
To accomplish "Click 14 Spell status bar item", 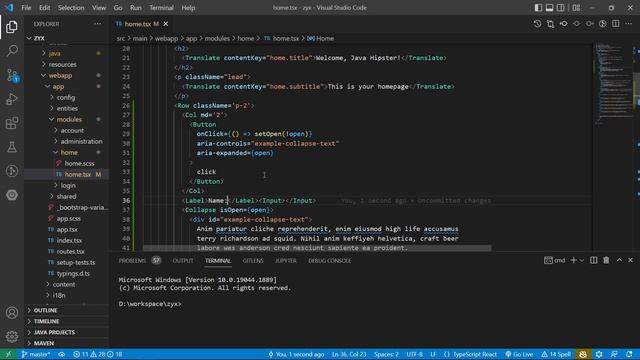I will click(556, 354).
